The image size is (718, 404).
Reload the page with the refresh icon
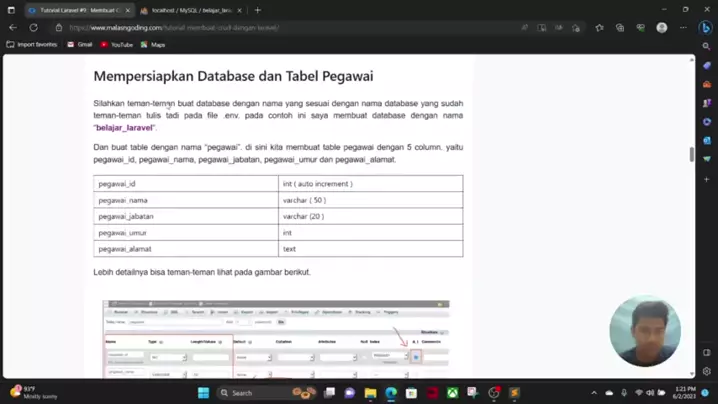tap(33, 28)
